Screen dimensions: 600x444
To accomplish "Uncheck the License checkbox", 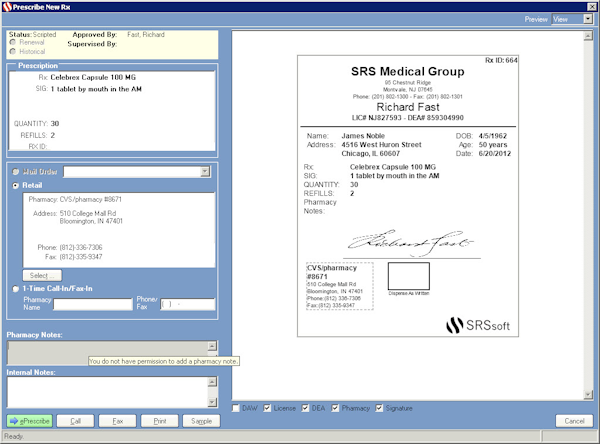I will click(267, 408).
